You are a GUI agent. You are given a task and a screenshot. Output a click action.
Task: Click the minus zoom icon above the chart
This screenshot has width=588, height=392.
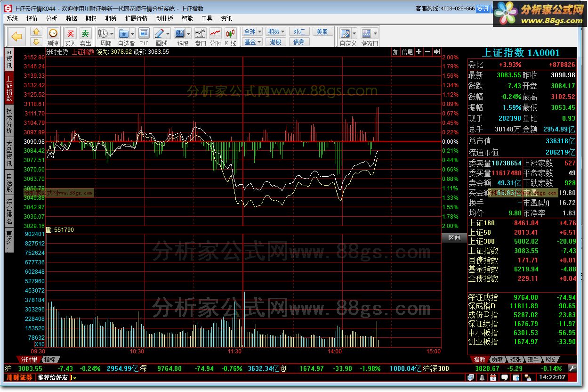(427, 52)
